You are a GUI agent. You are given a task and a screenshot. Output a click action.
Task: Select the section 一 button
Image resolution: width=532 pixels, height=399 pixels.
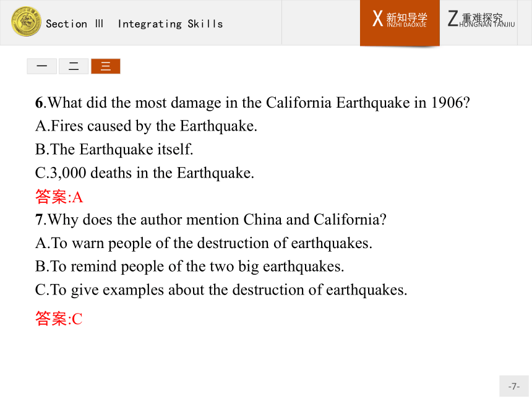click(x=41, y=66)
